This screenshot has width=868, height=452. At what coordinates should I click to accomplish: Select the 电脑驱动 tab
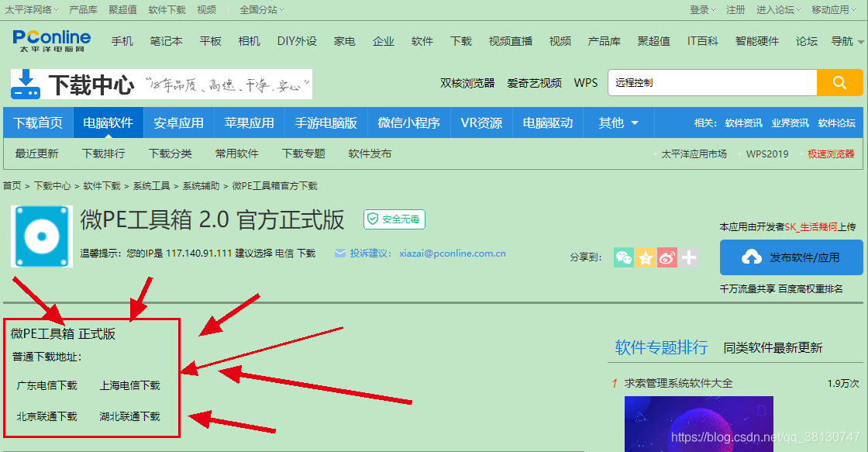click(547, 123)
